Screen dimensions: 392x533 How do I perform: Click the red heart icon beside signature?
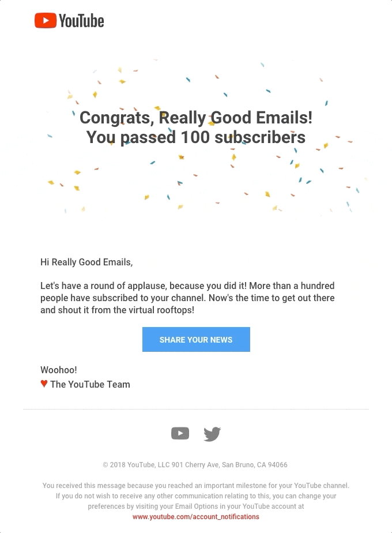click(44, 384)
